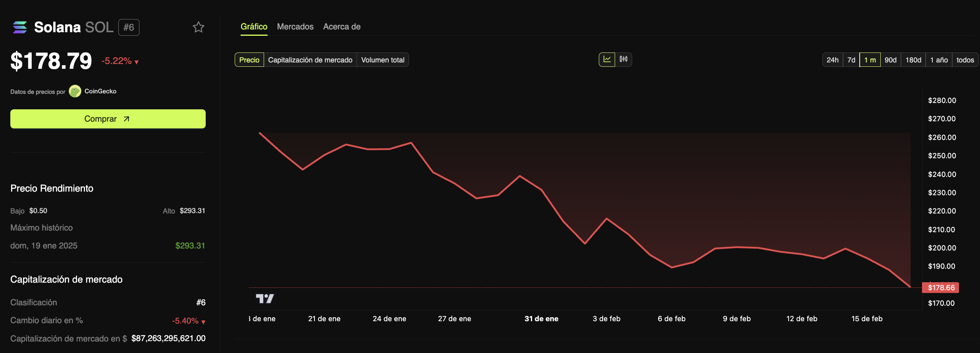Add Solana to favorites with star

199,27
